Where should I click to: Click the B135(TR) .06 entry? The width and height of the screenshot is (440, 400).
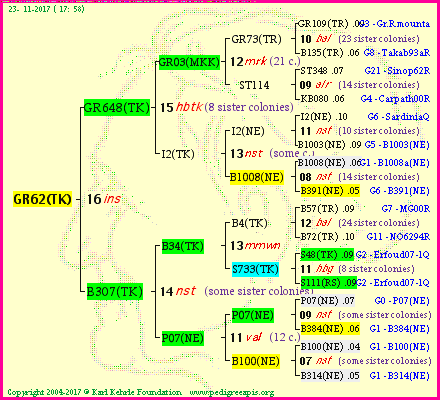[330, 53]
